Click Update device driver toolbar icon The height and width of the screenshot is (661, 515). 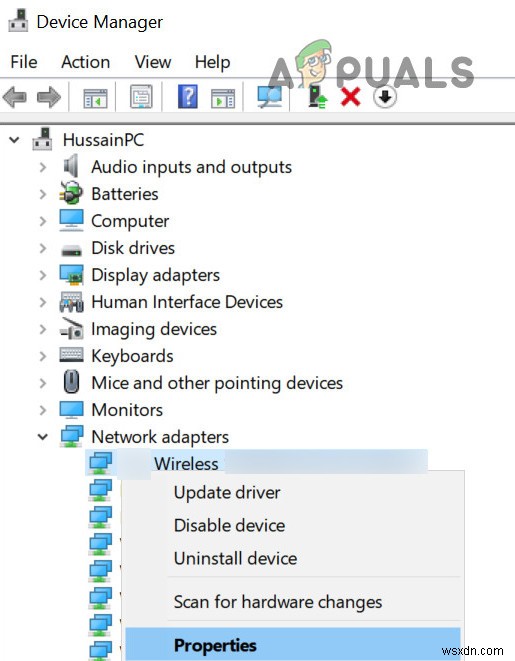click(x=318, y=97)
